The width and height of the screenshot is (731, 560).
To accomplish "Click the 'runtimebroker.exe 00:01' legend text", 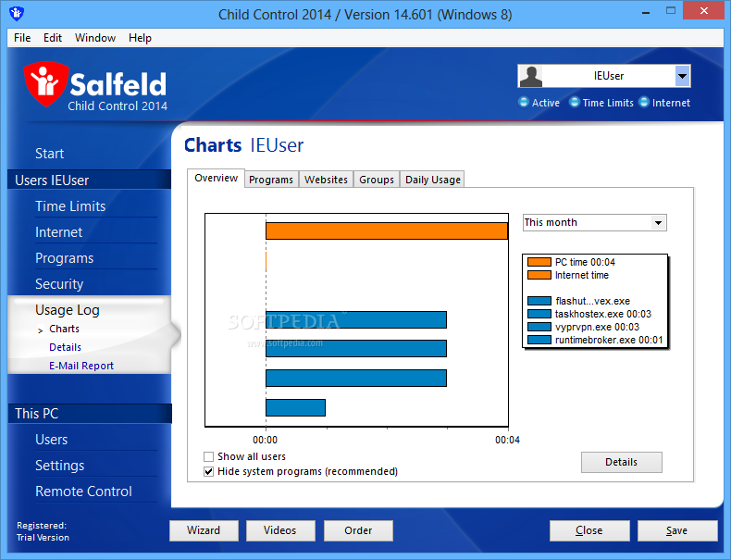I will pos(609,340).
